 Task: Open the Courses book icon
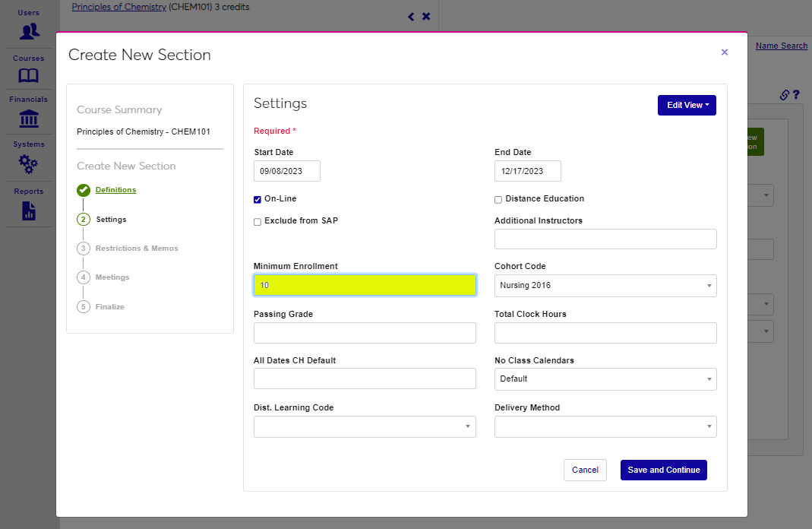[x=29, y=76]
